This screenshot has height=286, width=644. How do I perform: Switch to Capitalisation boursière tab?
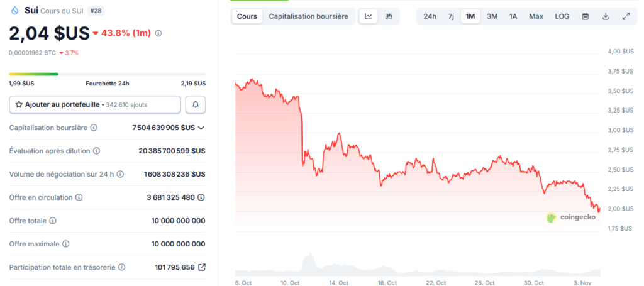tap(308, 16)
